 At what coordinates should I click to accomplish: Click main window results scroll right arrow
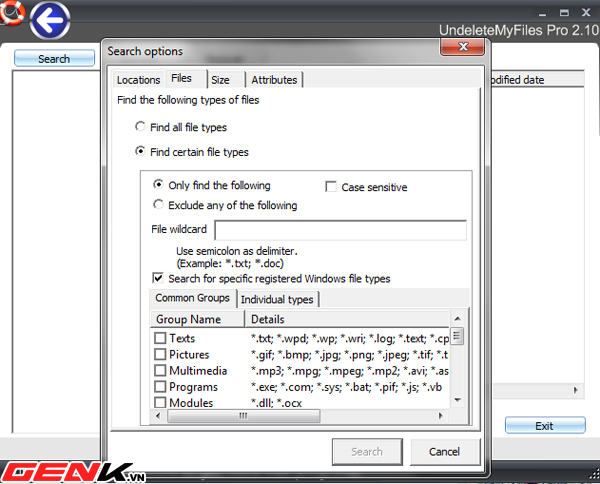pyautogui.click(x=576, y=390)
